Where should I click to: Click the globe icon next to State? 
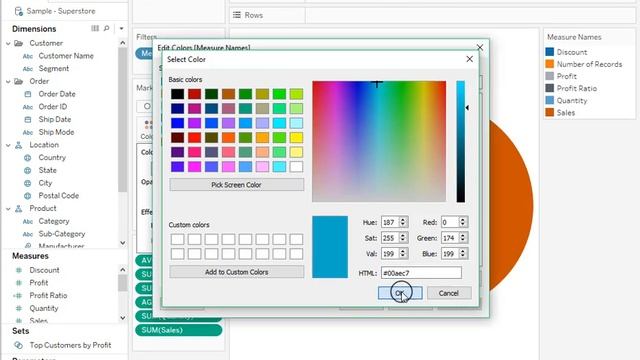tap(28, 171)
